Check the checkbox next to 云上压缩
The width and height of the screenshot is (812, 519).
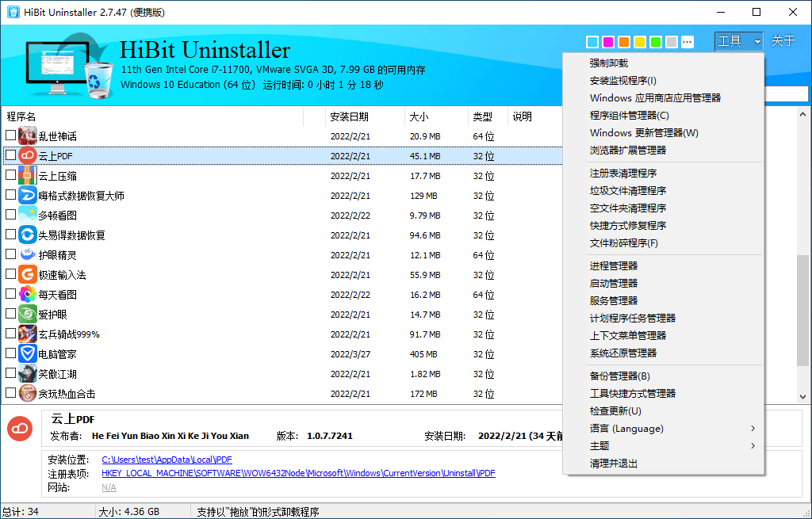(11, 175)
